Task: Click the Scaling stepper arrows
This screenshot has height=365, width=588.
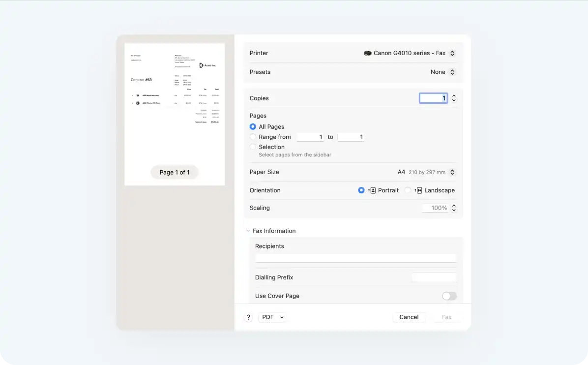Action: pos(453,208)
